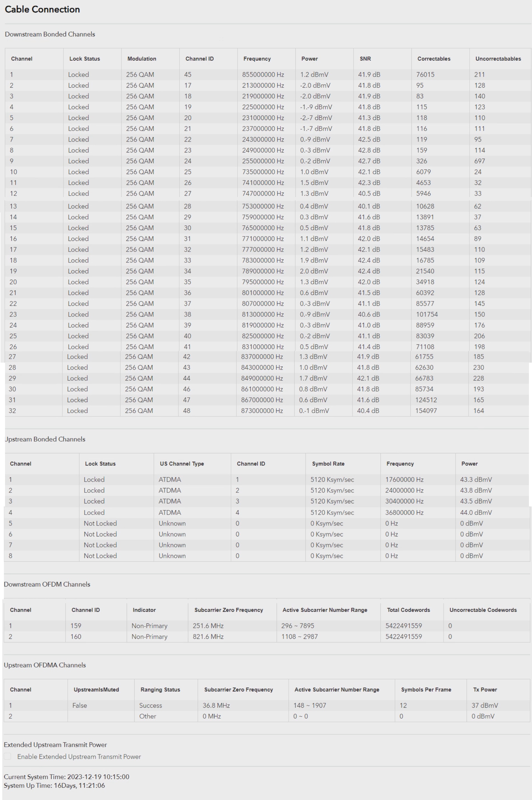Click the Uncorrectabables column header
The image size is (532, 800).
tap(498, 58)
